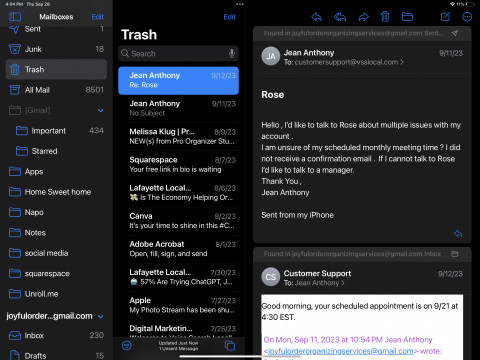Image resolution: width=480 pixels, height=360 pixels.
Task: Tap the Reply All icon
Action: point(340,17)
